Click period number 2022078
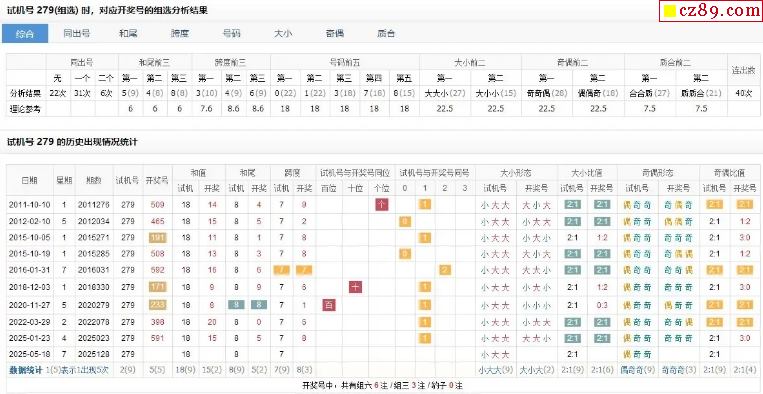The height and width of the screenshot is (394, 763). click(93, 322)
